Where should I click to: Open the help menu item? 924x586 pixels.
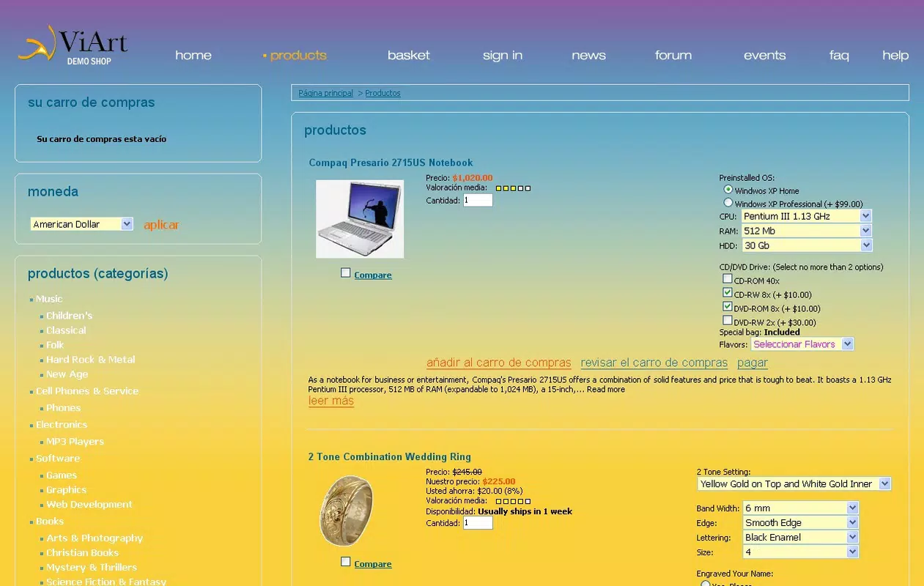click(895, 55)
